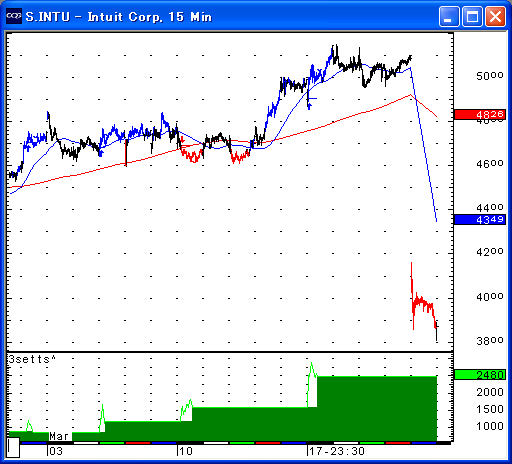Click the red 4826 price label

480,115
